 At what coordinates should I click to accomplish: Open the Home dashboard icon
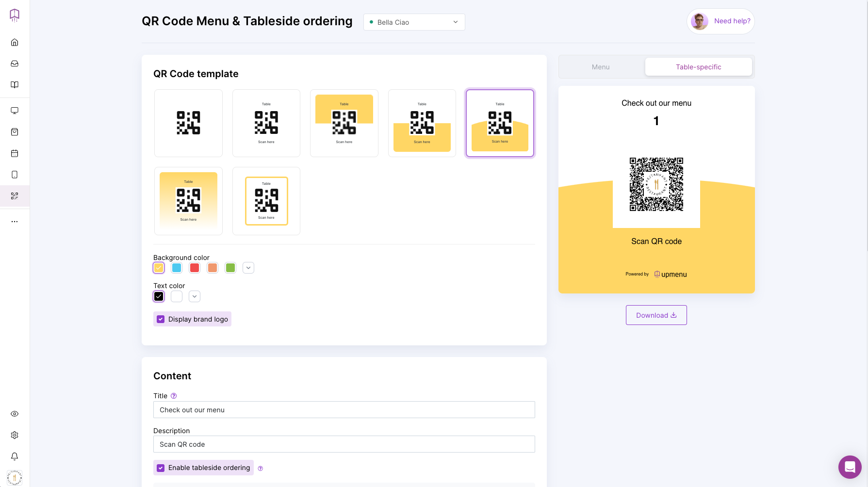(x=15, y=42)
